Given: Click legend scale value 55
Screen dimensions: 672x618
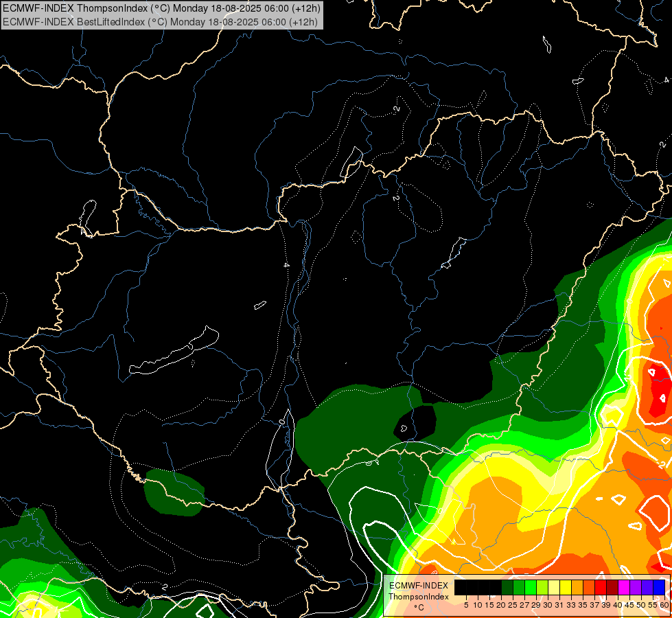Looking at the screenshot, I should coord(653,605).
